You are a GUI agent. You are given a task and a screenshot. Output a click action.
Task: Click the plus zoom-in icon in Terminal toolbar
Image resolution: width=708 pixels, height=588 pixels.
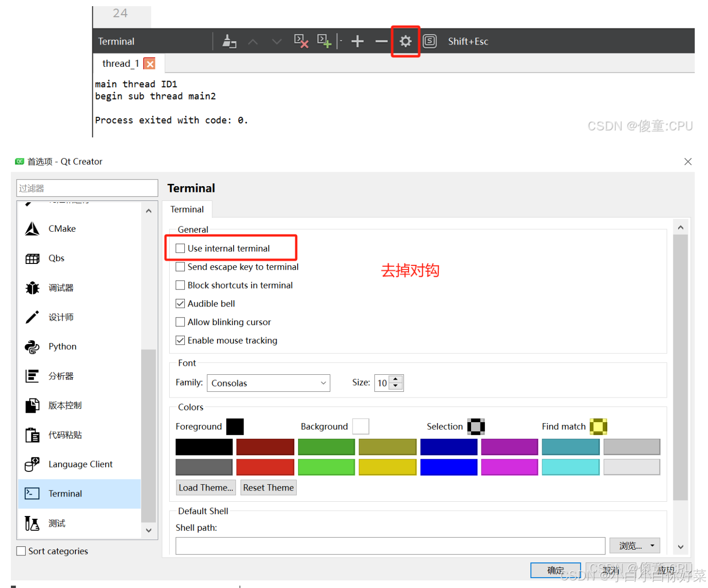[x=357, y=41]
